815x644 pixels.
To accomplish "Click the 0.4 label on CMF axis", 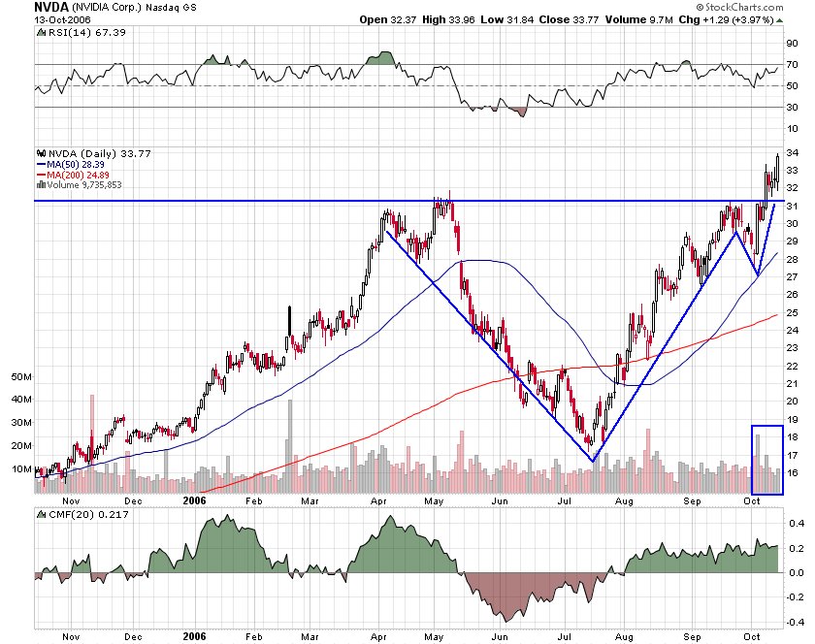I will pyautogui.click(x=797, y=523).
